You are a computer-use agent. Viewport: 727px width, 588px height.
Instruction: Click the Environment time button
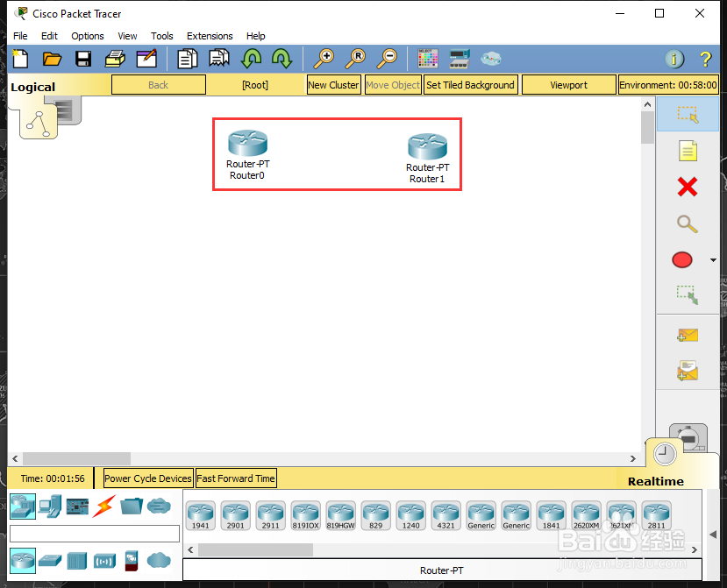[x=668, y=85]
